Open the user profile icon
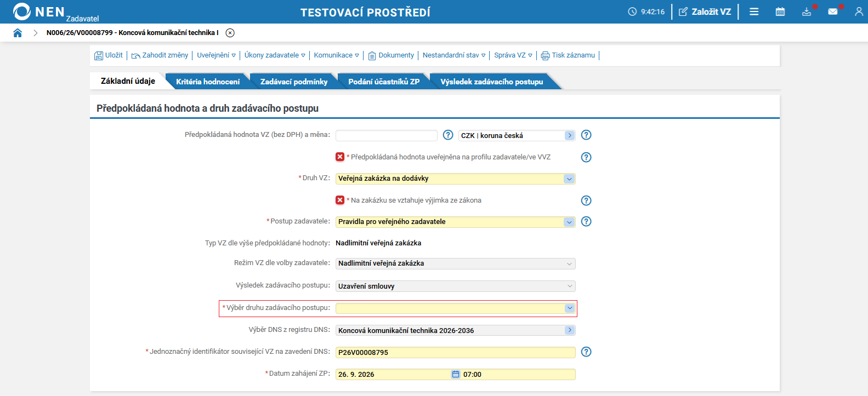This screenshot has width=868, height=396. (x=859, y=12)
